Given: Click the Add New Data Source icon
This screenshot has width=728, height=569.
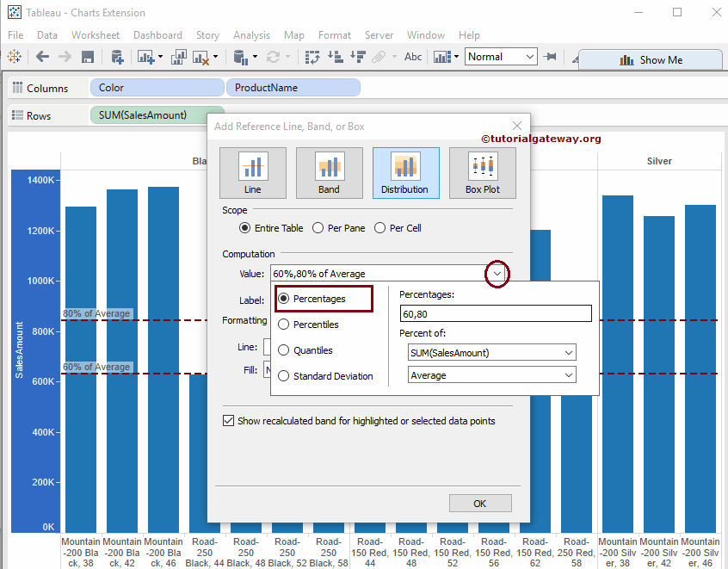Looking at the screenshot, I should click(118, 57).
